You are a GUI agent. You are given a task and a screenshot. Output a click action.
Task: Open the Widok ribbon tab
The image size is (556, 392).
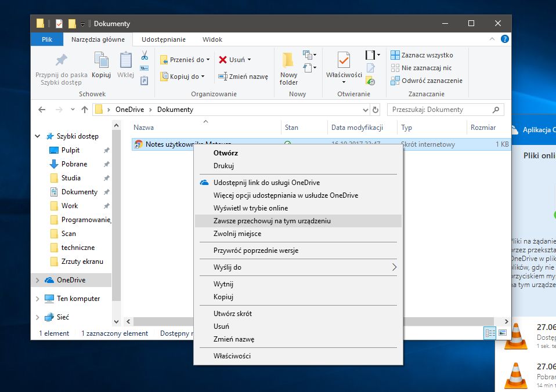pos(212,39)
